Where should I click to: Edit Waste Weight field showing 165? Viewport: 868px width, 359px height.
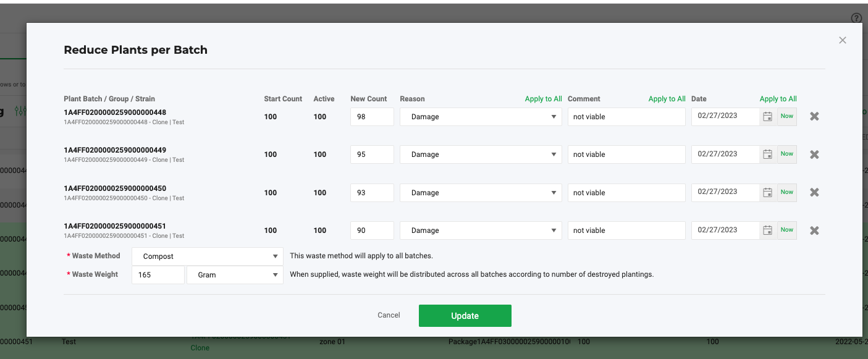[x=158, y=275]
